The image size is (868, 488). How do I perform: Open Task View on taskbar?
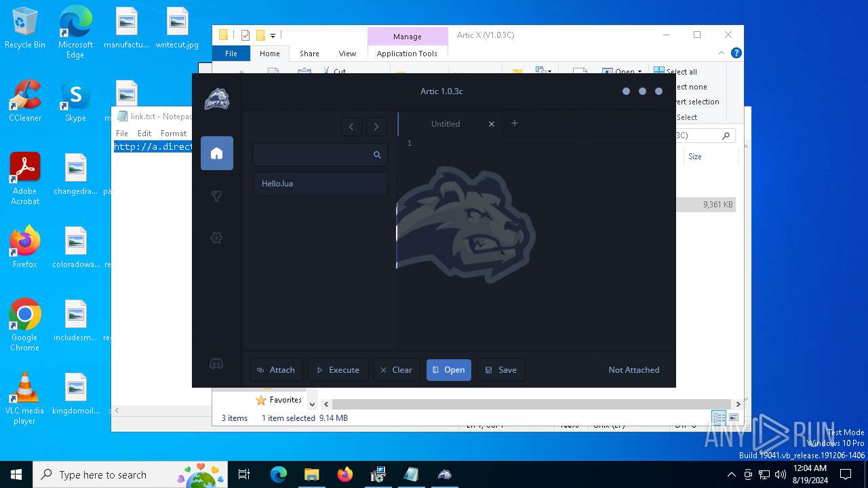[244, 474]
